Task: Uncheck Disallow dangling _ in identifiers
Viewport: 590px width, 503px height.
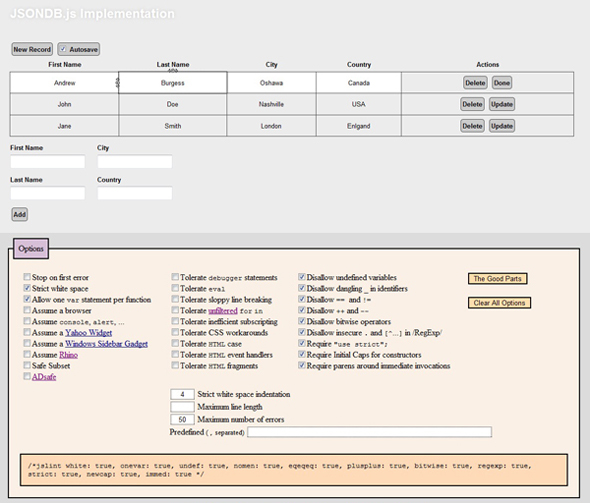Action: coord(302,288)
